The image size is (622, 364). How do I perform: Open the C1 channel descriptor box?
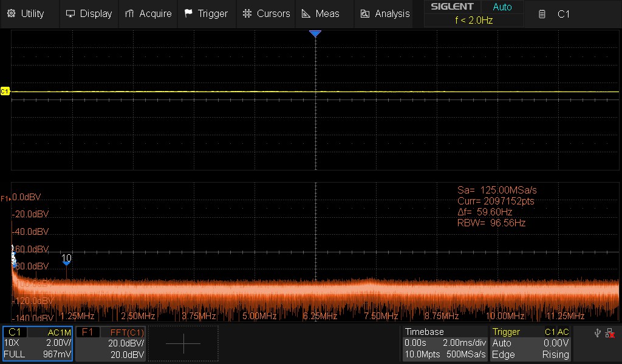click(38, 343)
